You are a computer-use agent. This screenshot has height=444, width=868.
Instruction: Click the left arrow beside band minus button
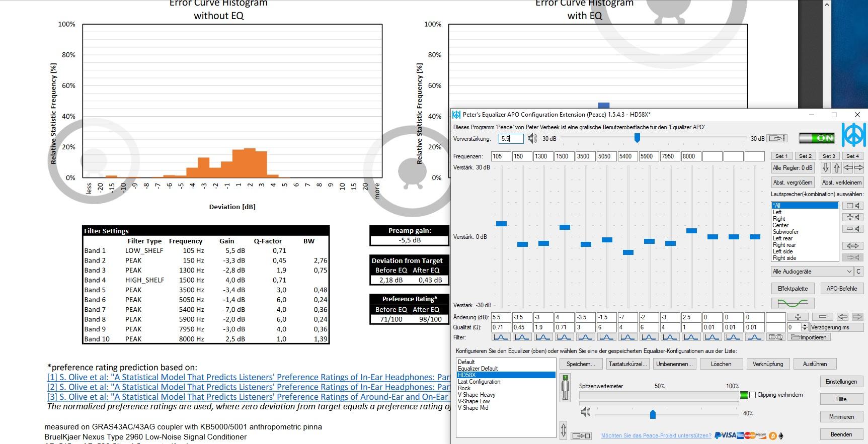point(843,317)
